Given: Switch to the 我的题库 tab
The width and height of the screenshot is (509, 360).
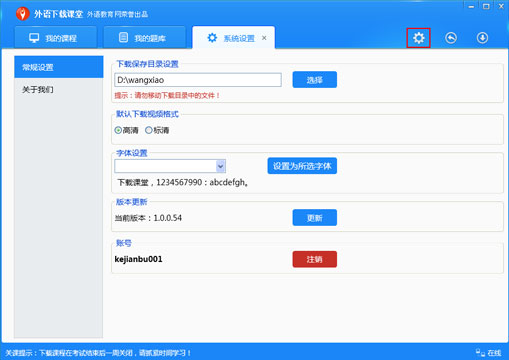Looking at the screenshot, I should (x=145, y=38).
